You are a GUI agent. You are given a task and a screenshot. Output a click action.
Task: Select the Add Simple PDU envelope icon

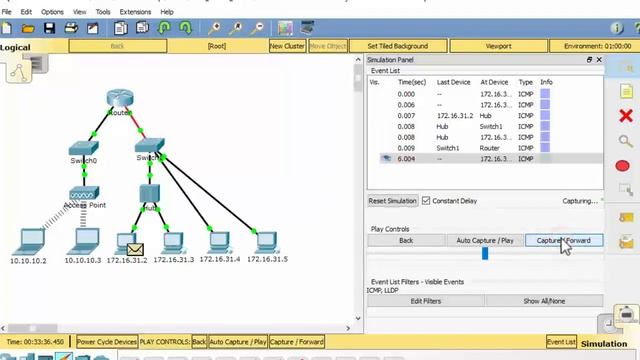[x=626, y=218]
